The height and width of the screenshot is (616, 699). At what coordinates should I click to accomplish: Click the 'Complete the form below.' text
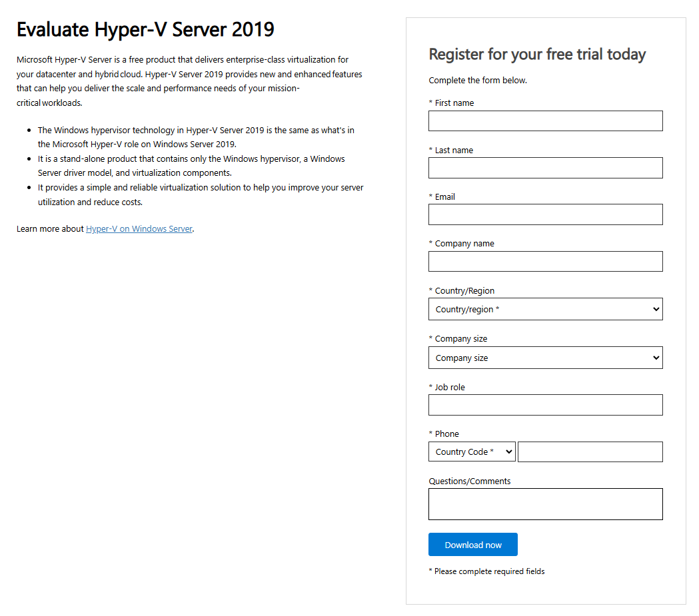click(x=478, y=80)
